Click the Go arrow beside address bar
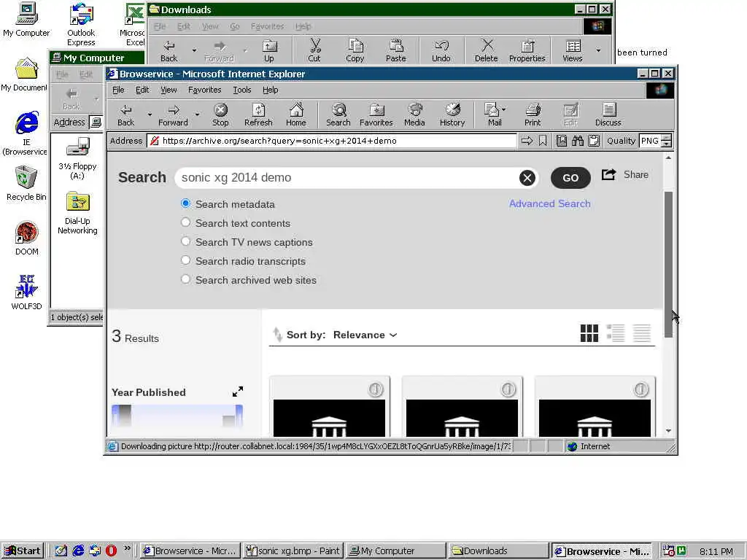The height and width of the screenshot is (560, 747). (527, 141)
